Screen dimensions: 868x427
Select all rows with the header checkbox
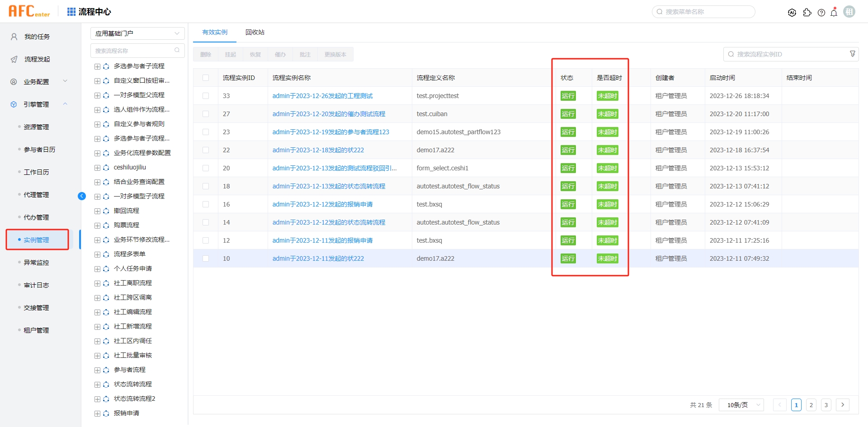point(206,77)
